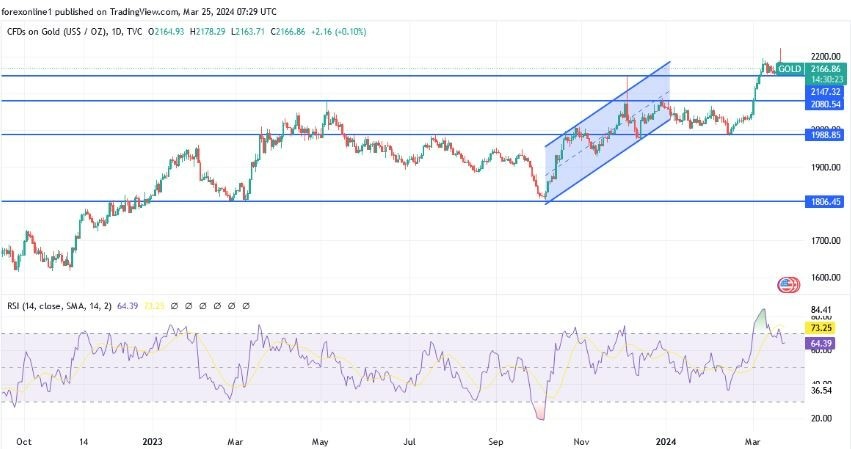
Task: Click the change value +2.16 (+0.10%)
Action: pos(339,32)
